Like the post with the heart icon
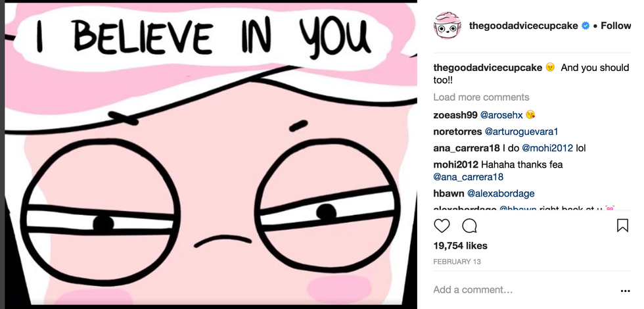This screenshot has height=309, width=644. pyautogui.click(x=442, y=226)
